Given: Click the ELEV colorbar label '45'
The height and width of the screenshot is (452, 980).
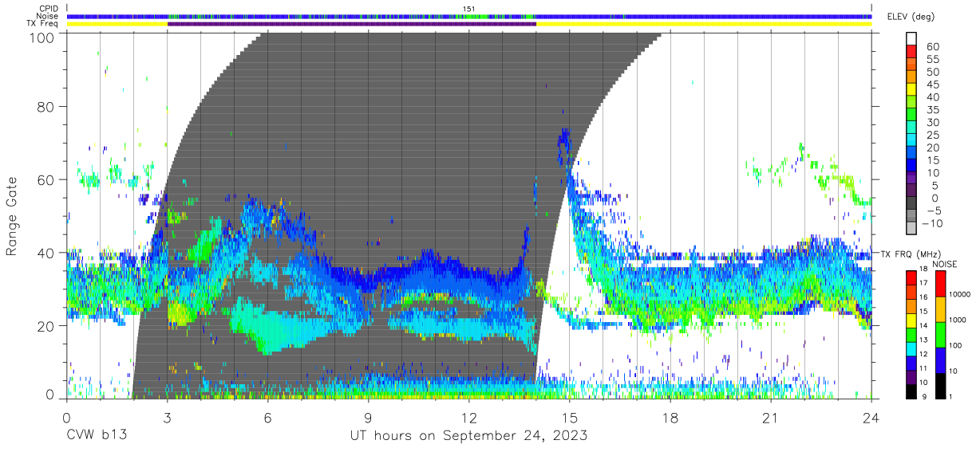Looking at the screenshot, I should (x=932, y=85).
